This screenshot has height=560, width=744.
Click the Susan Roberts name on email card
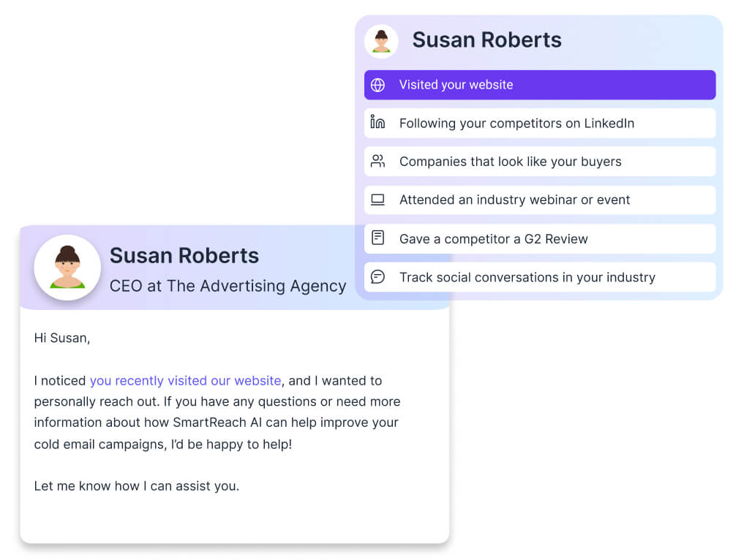184,256
